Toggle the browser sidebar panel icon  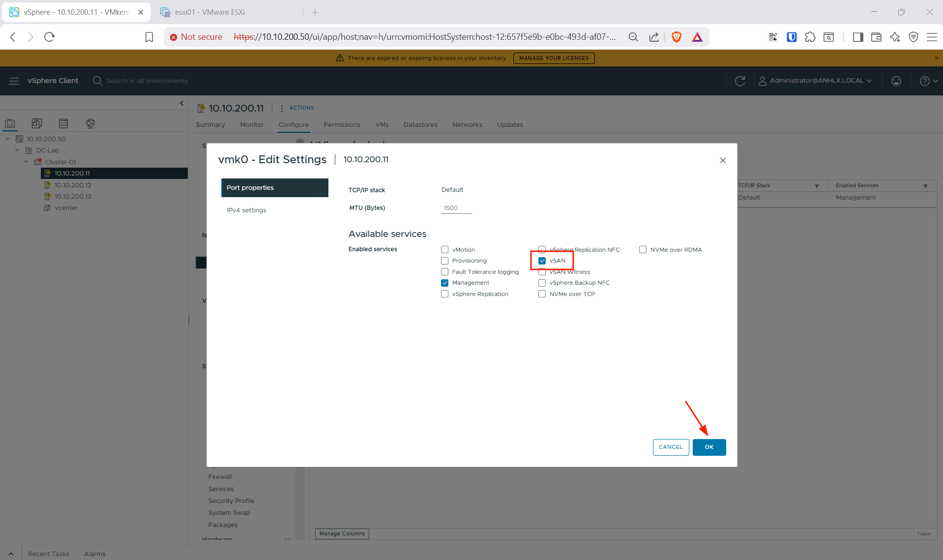pos(858,37)
